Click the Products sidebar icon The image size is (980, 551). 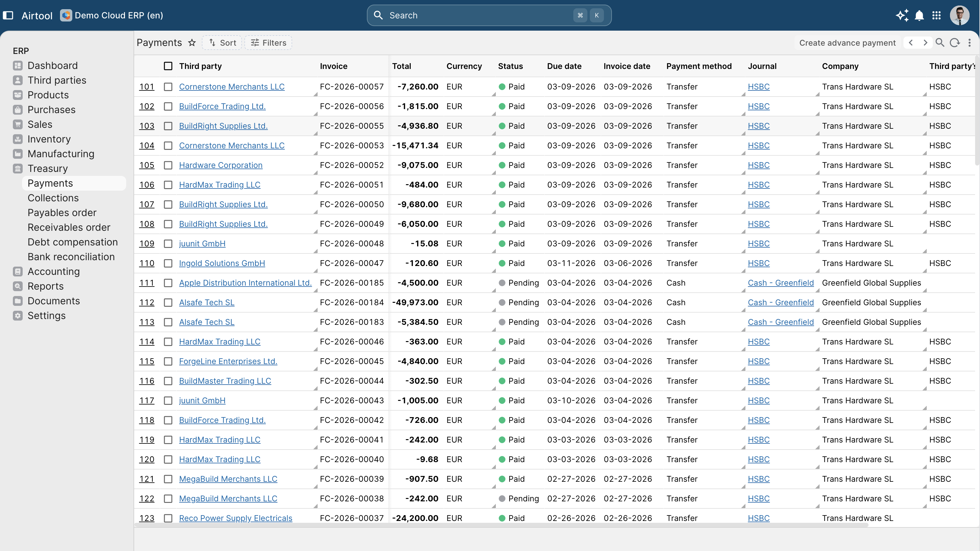(17, 95)
